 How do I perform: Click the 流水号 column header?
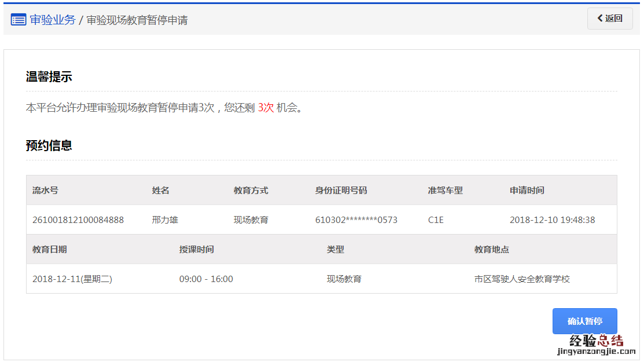pyautogui.click(x=45, y=191)
